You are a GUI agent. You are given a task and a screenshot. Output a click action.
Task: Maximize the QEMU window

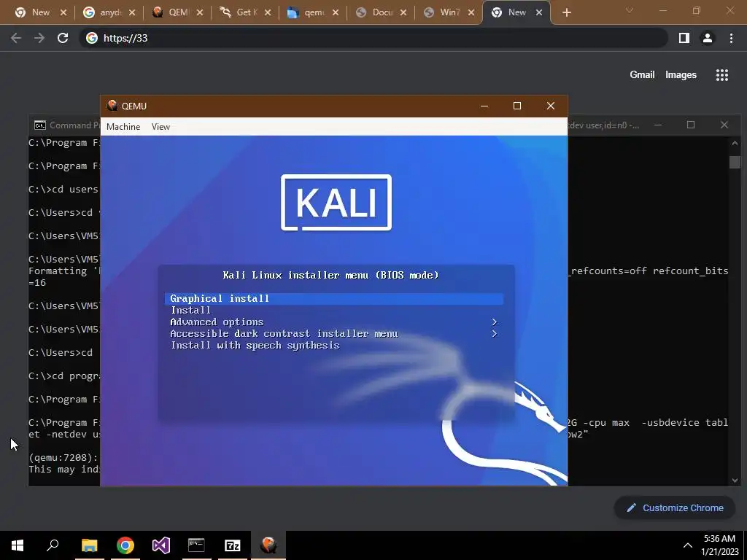click(x=517, y=106)
